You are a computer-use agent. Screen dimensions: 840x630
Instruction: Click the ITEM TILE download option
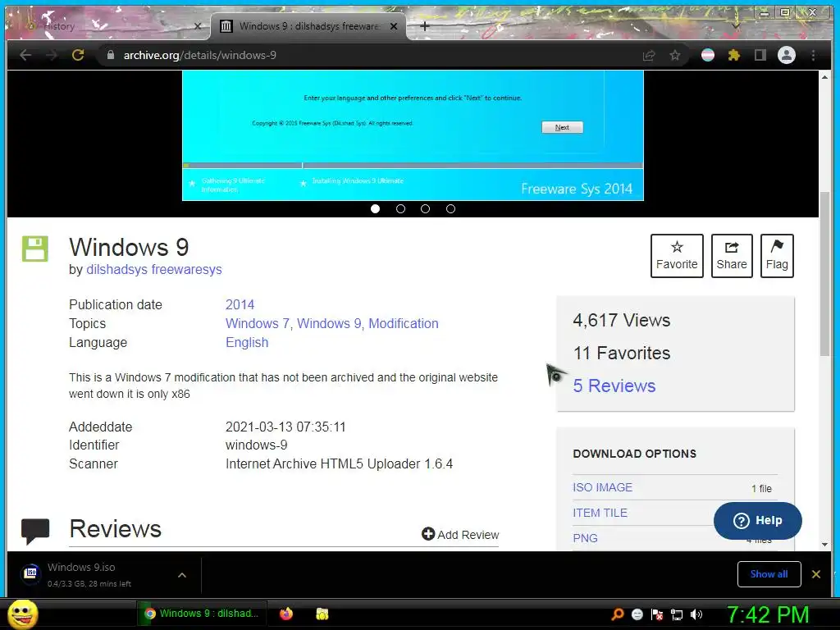(600, 513)
